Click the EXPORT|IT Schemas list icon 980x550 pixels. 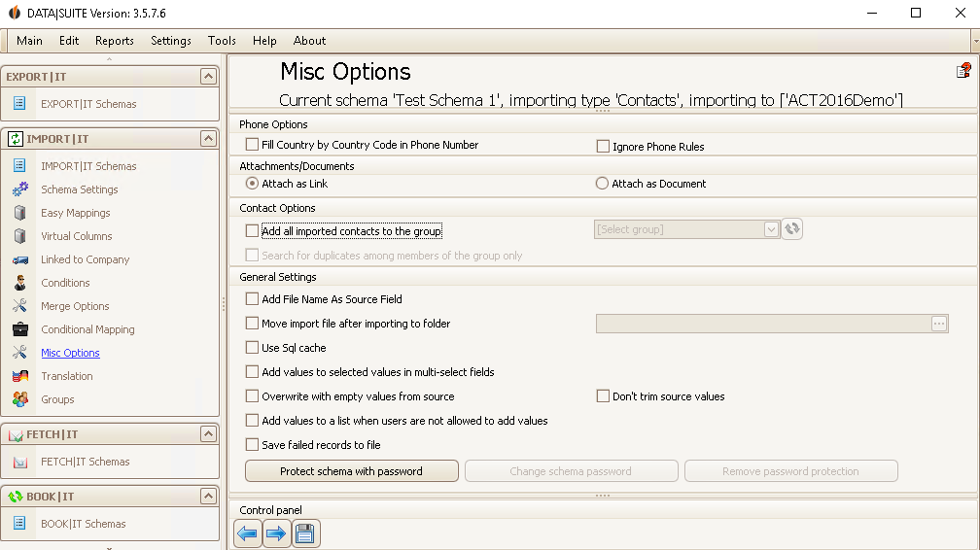tap(19, 103)
